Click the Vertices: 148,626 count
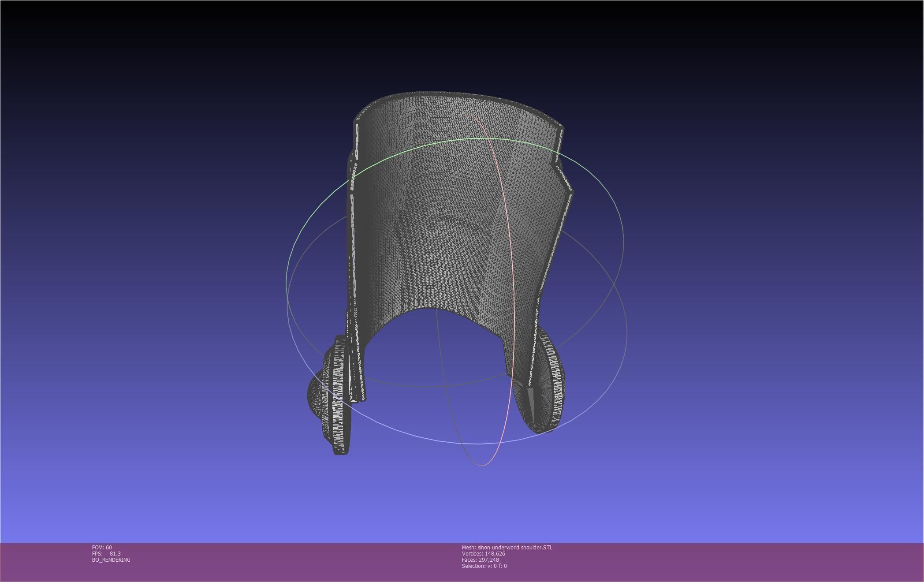Image resolution: width=924 pixels, height=582 pixels. pyautogui.click(x=484, y=554)
